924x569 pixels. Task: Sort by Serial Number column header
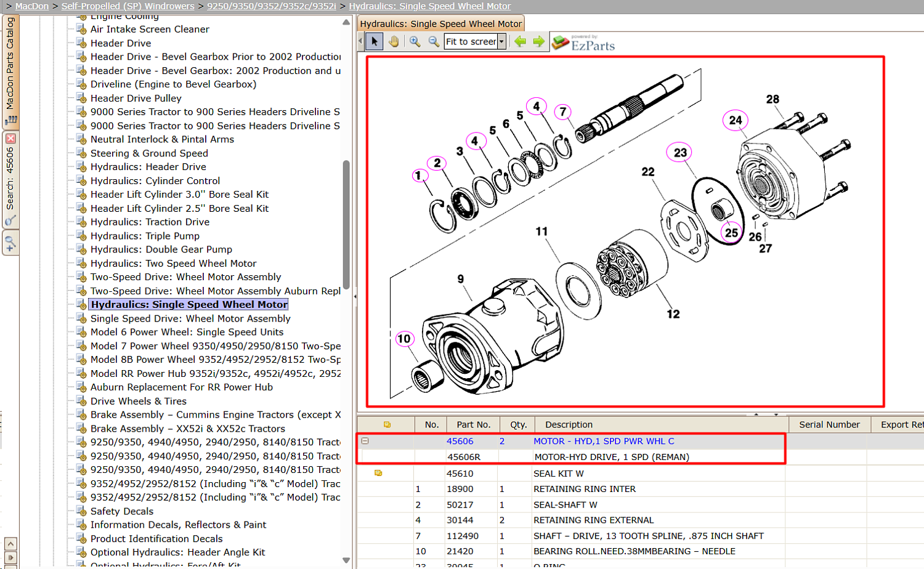coord(829,424)
